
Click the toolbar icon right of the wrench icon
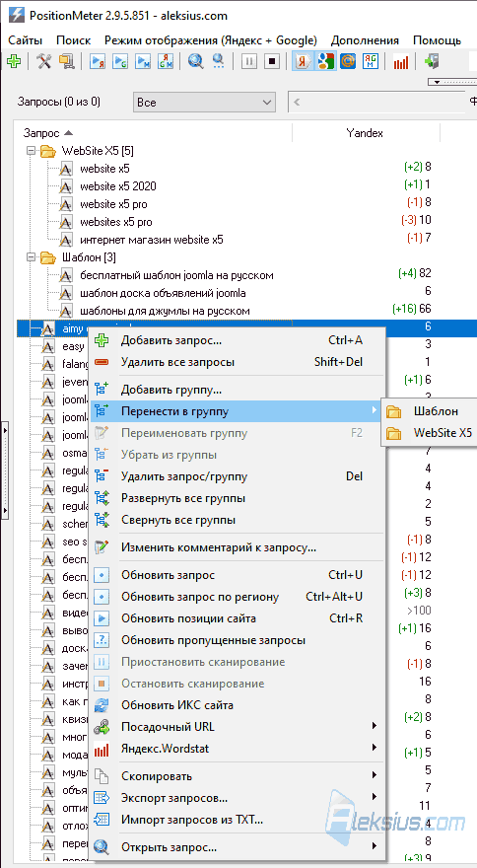[x=67, y=61]
